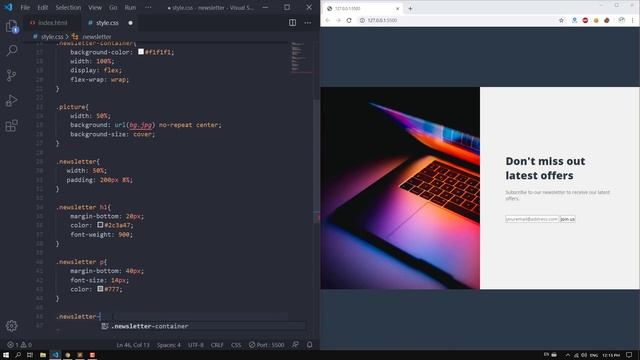Open the Run and Debug view
Image resolution: width=640 pixels, height=360 pixels.
coord(12,100)
